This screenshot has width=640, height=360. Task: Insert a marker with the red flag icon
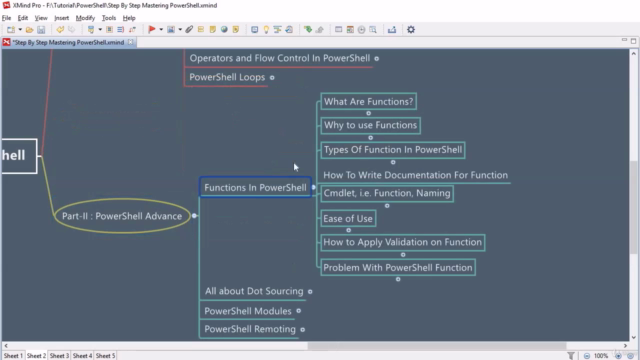tap(152, 29)
